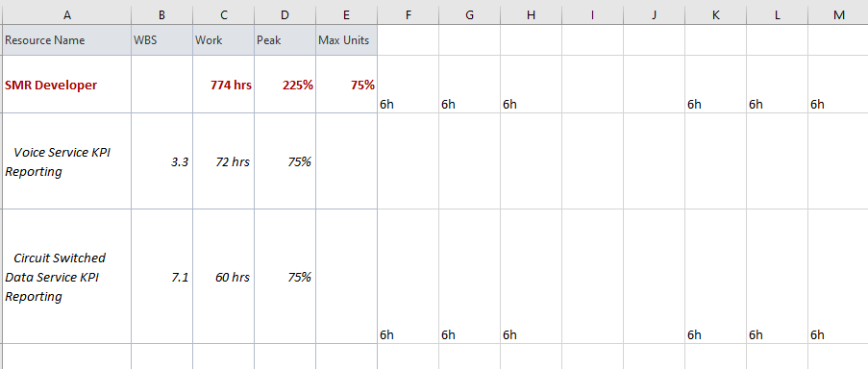This screenshot has height=369, width=868.
Task: Select the WBS 3.3 cell
Action: [x=162, y=161]
